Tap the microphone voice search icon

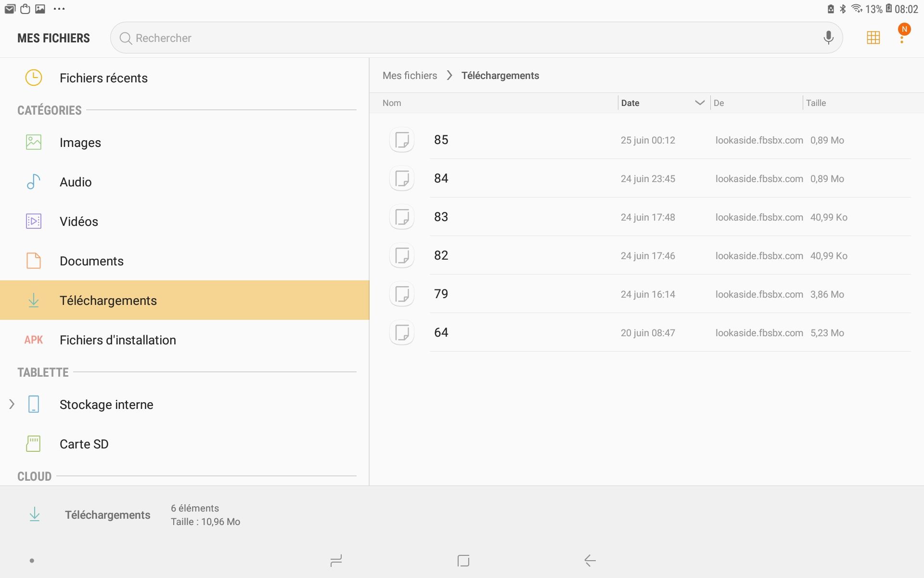(x=828, y=38)
